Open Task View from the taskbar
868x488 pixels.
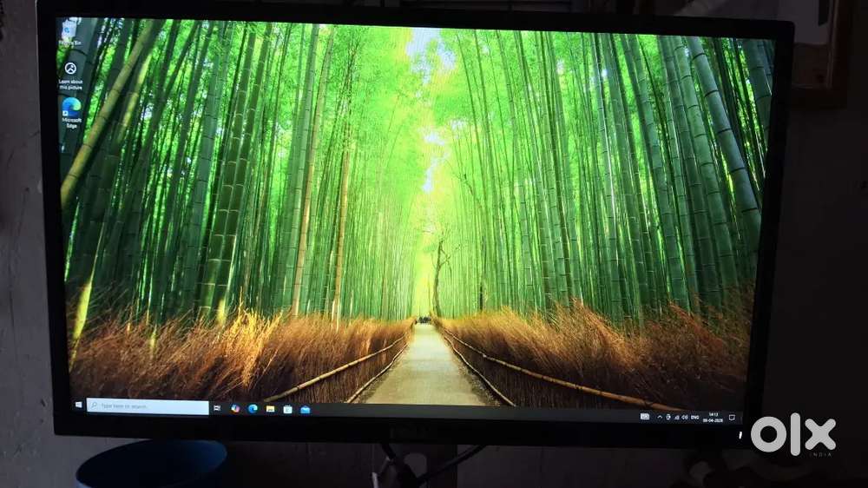click(217, 407)
